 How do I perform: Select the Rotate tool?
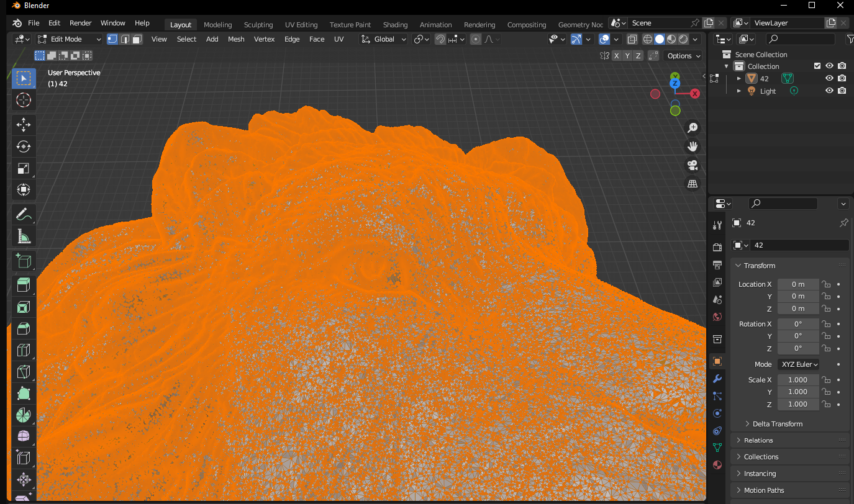[x=24, y=146]
